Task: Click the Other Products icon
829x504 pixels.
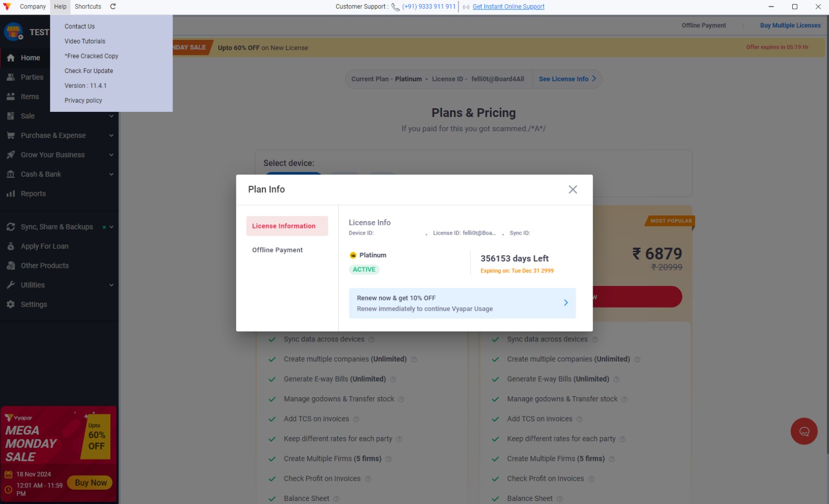Action: pos(10,266)
